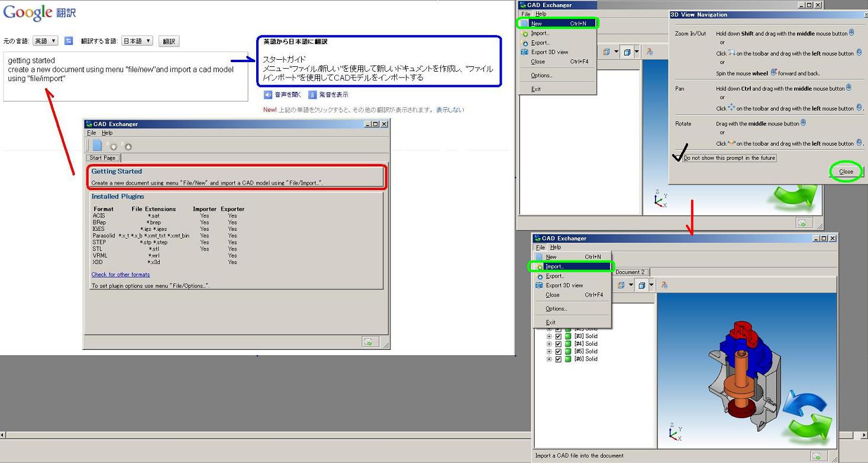868x463 pixels.
Task: Select shaded display icon in Document 2 window
Action: 641,285
